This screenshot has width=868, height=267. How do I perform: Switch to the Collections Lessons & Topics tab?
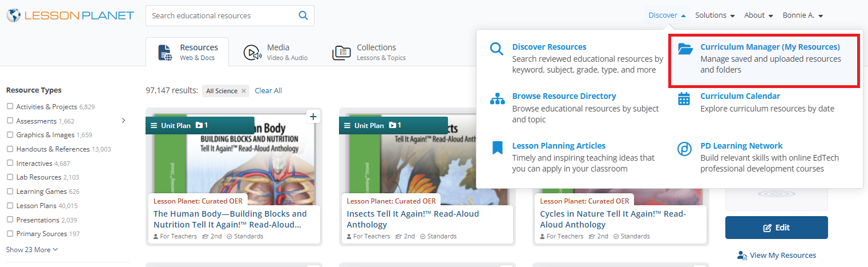pos(369,52)
